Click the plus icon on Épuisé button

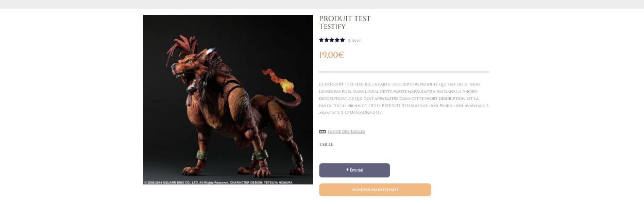[347, 170]
